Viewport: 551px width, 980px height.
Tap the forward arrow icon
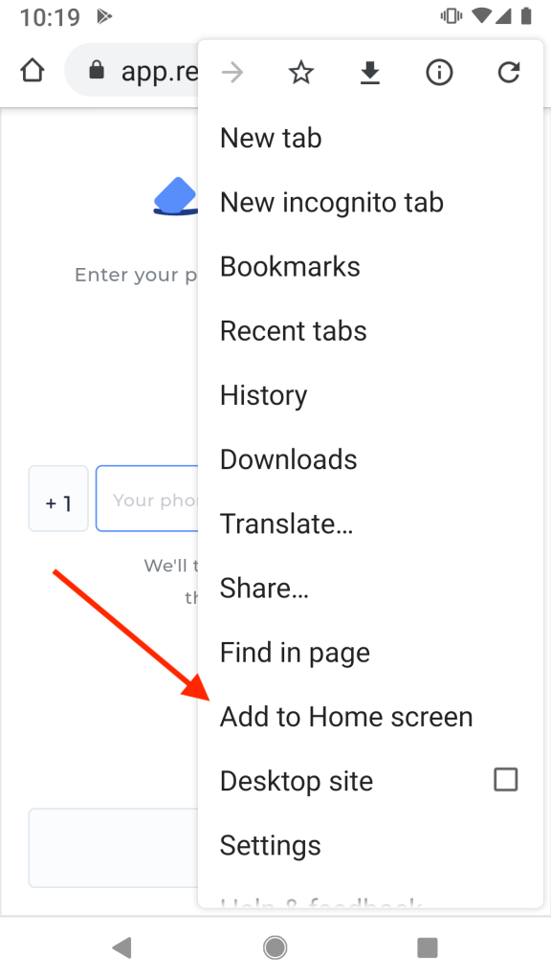click(231, 73)
